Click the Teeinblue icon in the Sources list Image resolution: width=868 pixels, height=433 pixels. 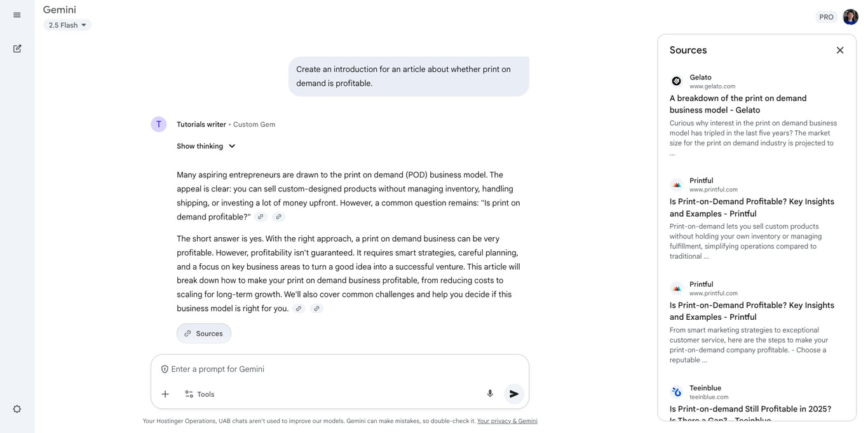(676, 392)
